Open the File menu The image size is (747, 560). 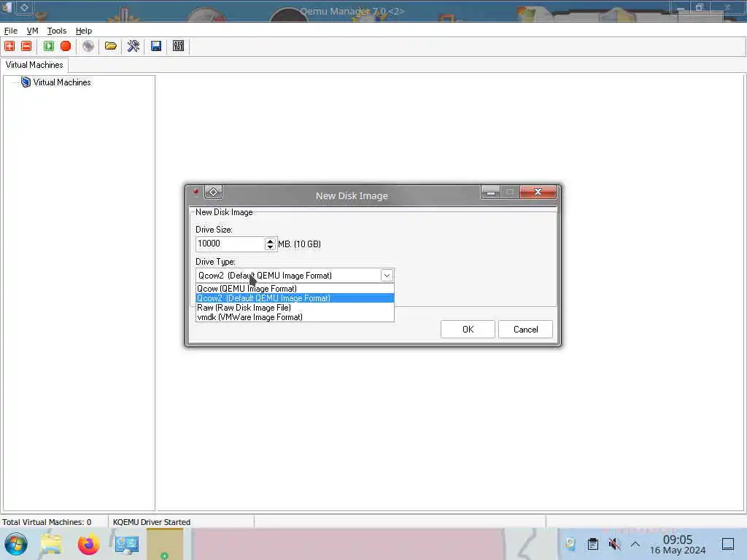pos(10,31)
